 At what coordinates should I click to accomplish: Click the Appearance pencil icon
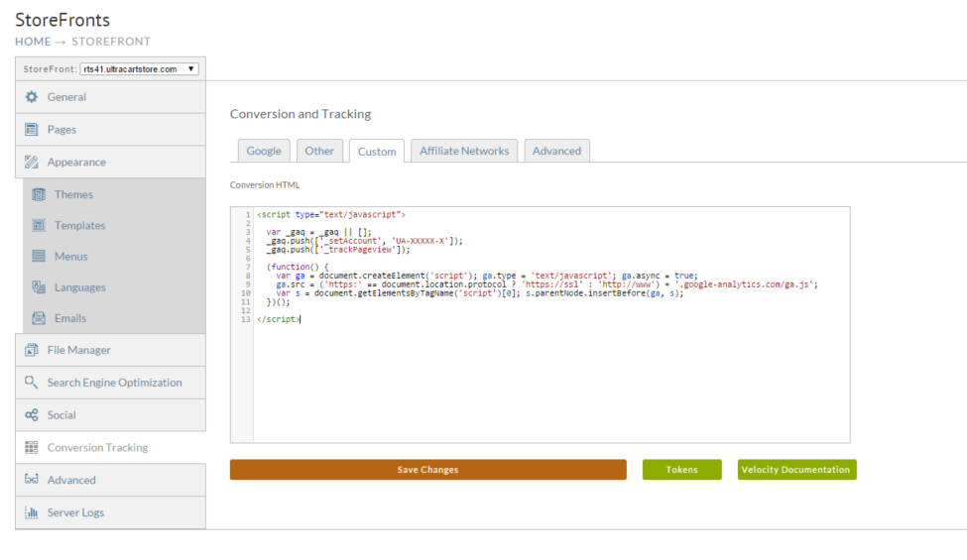[x=32, y=162]
